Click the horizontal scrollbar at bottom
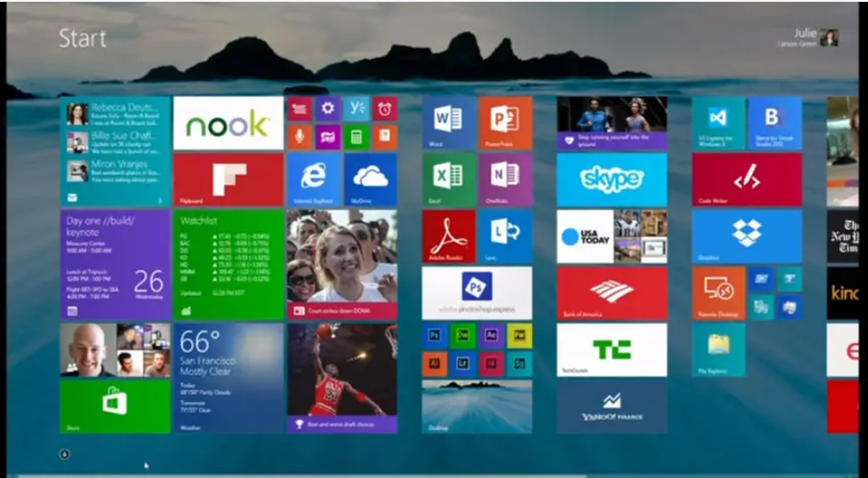The height and width of the screenshot is (478, 868). tap(301, 475)
